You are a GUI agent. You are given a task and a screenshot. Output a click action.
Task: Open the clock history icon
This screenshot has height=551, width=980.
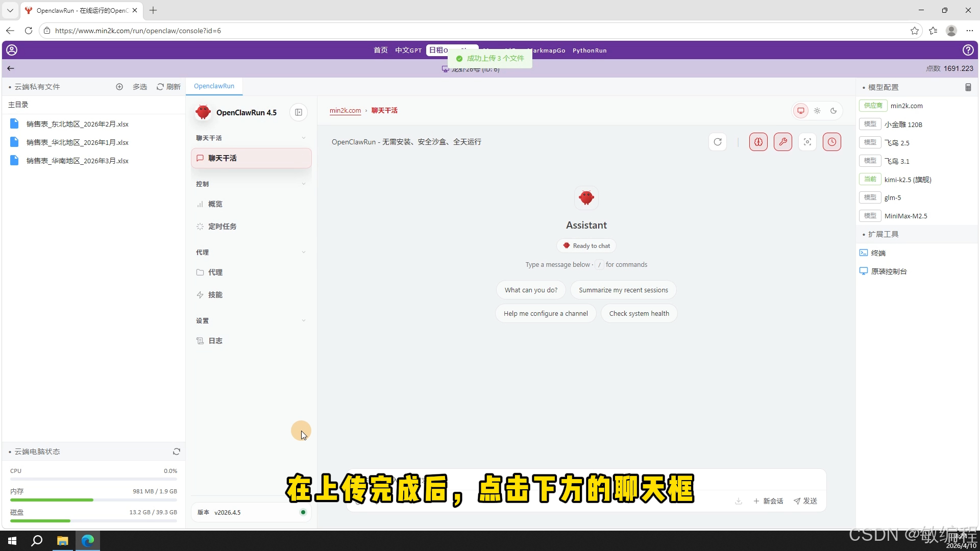pyautogui.click(x=832, y=142)
